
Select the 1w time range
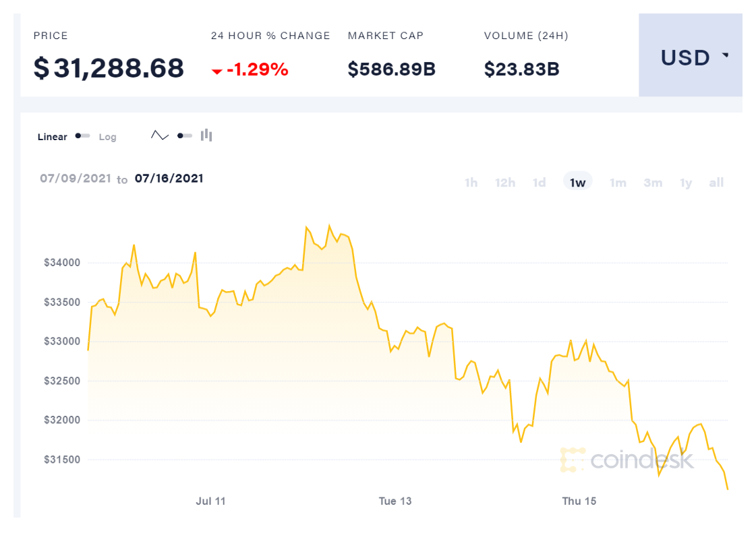pos(578,183)
